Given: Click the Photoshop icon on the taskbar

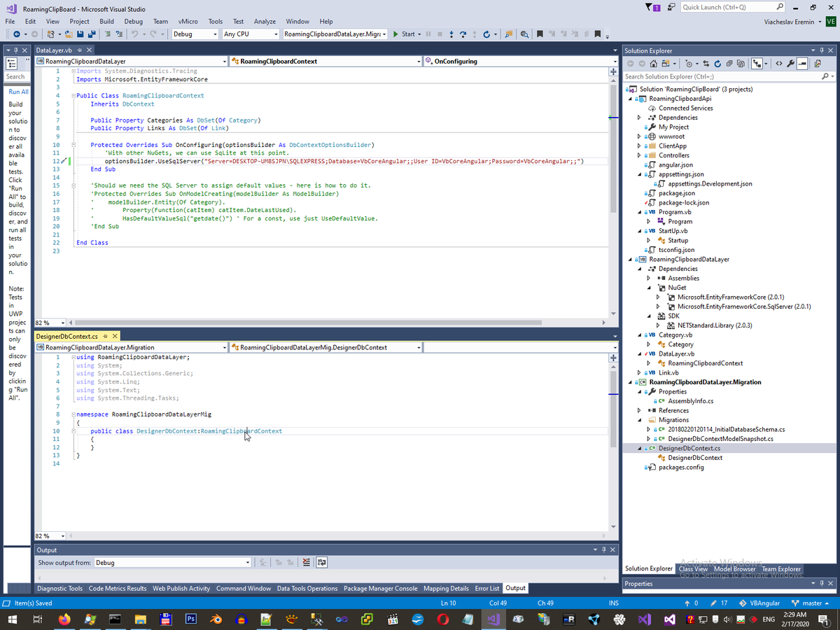Looking at the screenshot, I should click(190, 619).
